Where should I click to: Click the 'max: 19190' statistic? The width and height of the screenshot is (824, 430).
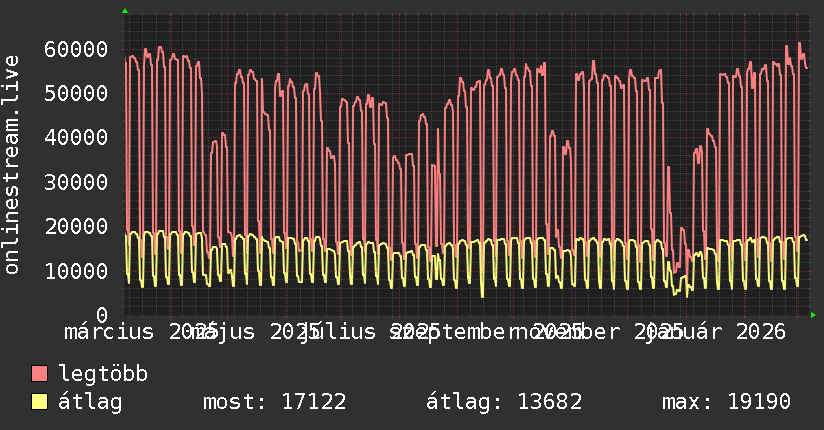tap(726, 402)
